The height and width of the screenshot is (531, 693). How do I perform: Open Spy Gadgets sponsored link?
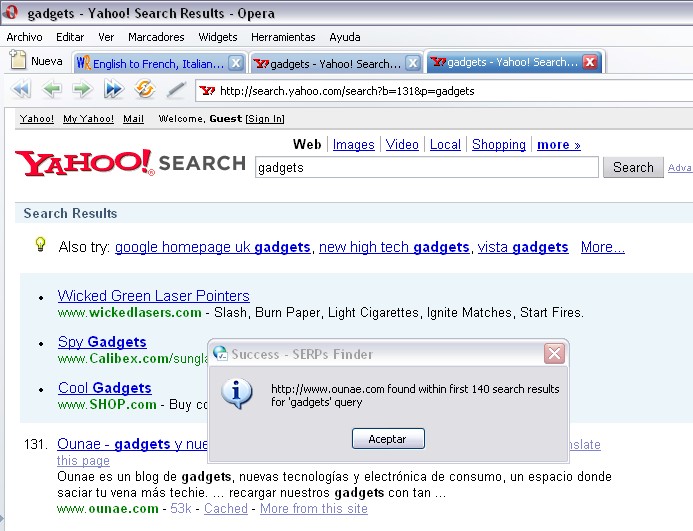102,341
